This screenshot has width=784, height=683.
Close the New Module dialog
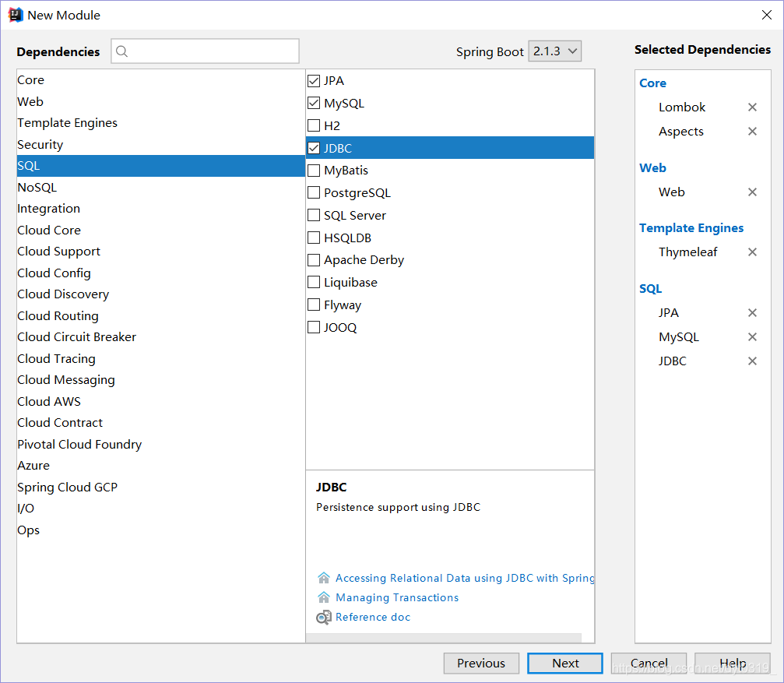point(767,15)
